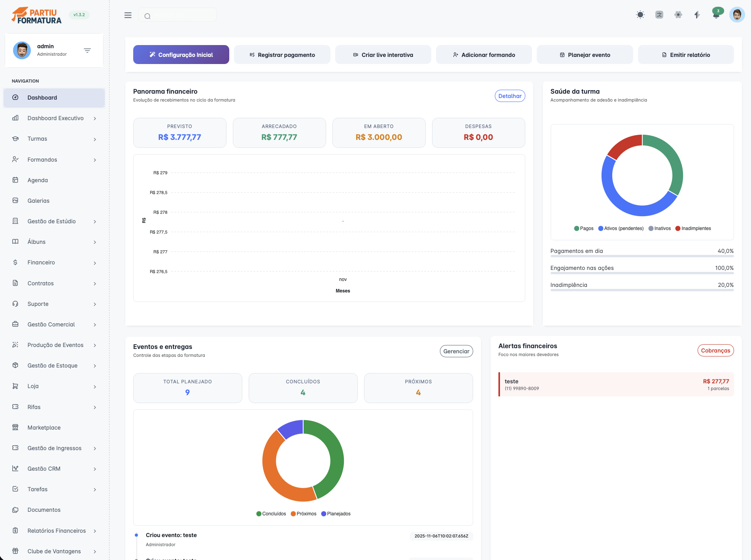
Task: Click the user avatar in top right
Action: pyautogui.click(x=736, y=15)
